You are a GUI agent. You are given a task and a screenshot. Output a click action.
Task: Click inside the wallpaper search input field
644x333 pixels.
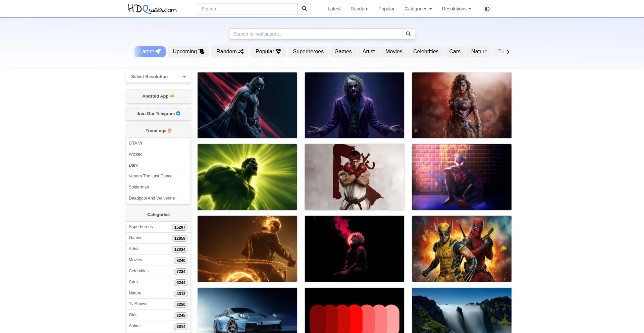315,34
